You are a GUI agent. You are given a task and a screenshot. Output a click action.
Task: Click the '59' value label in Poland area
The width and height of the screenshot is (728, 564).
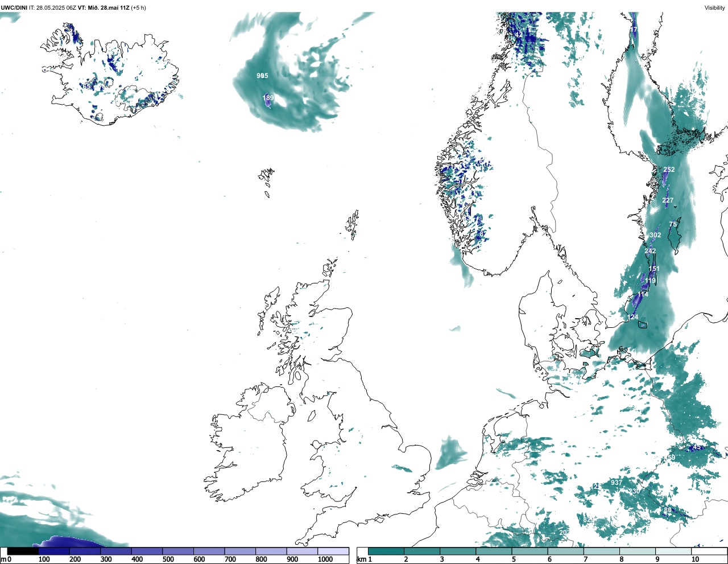[x=671, y=458]
